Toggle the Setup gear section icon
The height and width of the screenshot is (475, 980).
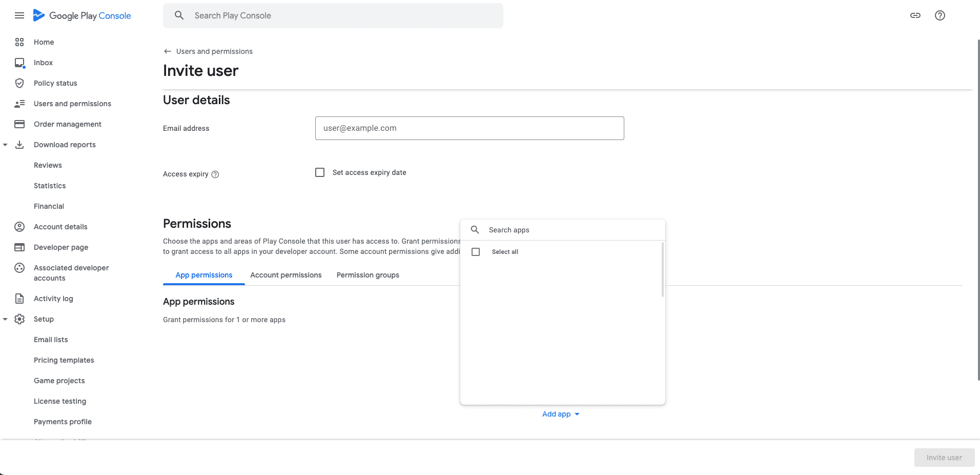point(19,319)
